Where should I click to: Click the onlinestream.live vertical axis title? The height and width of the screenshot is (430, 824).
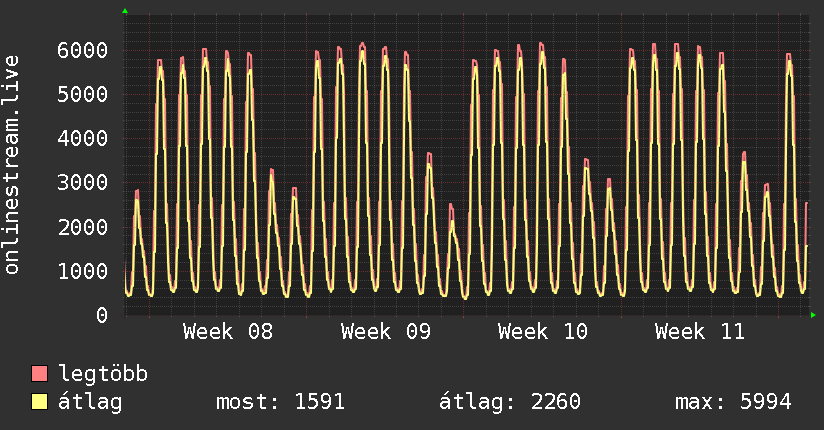tap(11, 165)
